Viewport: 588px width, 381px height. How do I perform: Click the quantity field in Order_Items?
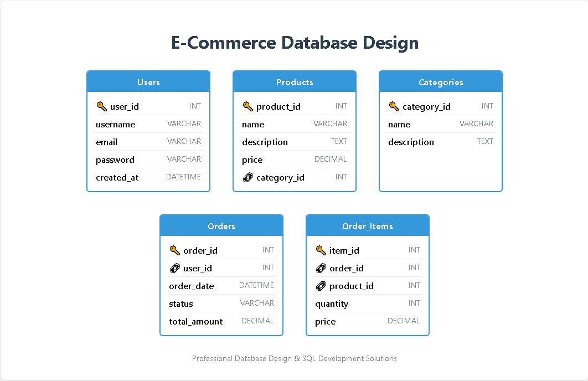click(x=332, y=304)
